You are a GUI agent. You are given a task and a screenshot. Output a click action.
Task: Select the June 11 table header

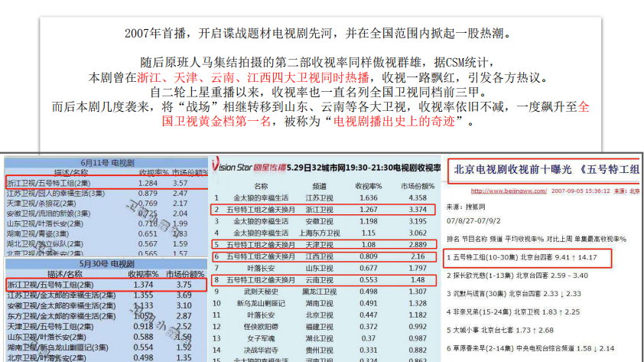[106, 163]
